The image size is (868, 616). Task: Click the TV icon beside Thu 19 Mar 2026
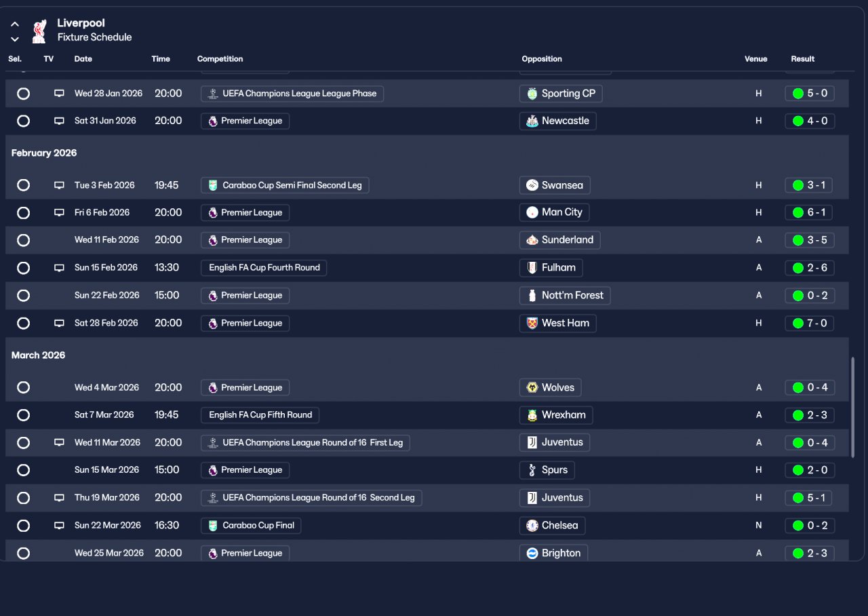click(x=59, y=497)
